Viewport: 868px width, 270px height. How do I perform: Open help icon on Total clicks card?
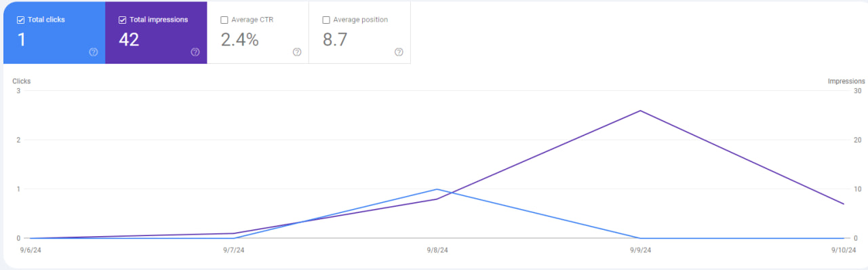[94, 52]
